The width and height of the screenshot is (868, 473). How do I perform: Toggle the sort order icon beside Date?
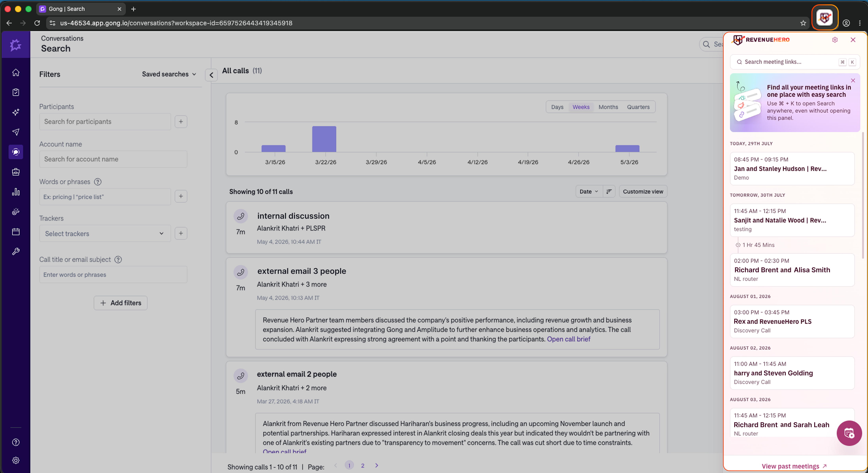pos(609,192)
